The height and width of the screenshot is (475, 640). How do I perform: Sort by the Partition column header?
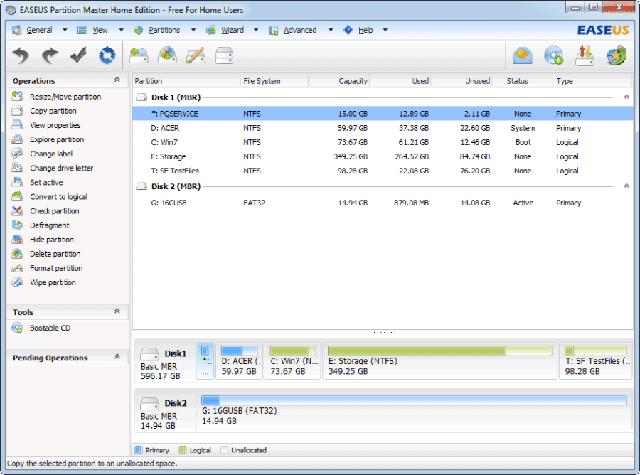pyautogui.click(x=187, y=81)
